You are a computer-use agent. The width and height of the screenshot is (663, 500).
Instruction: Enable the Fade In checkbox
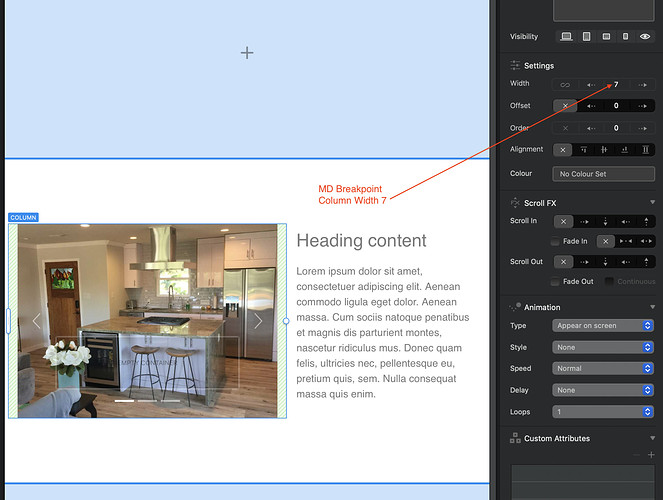click(x=555, y=242)
